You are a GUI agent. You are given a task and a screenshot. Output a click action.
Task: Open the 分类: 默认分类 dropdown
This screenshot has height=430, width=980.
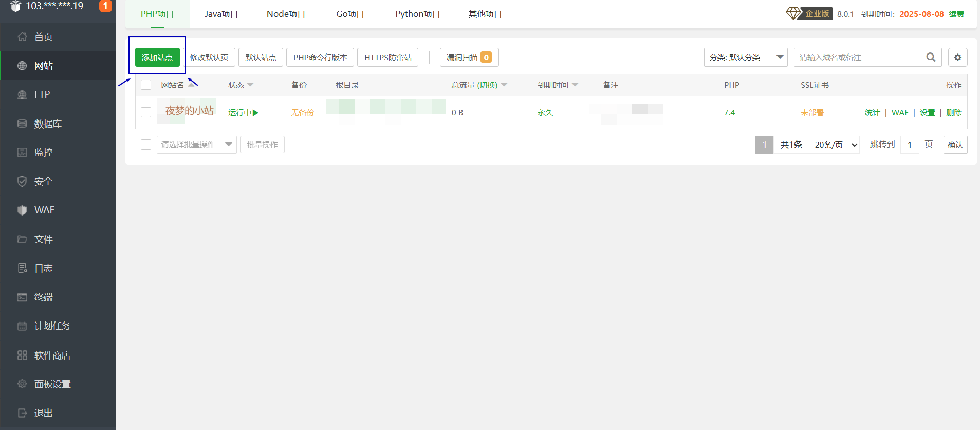745,58
